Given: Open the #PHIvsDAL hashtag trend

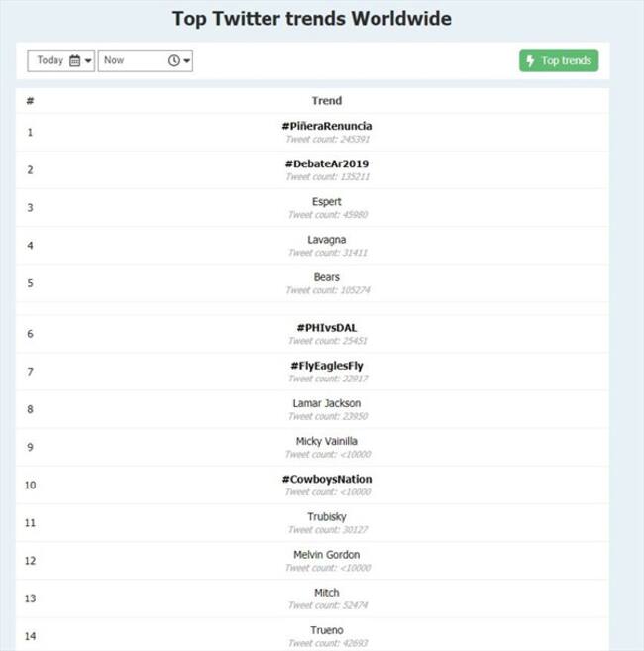Looking at the screenshot, I should tap(326, 328).
